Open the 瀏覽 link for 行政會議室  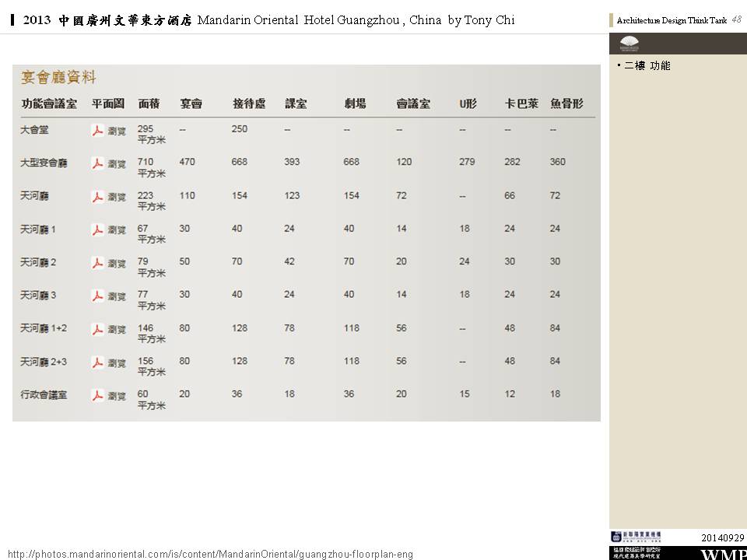pos(117,396)
